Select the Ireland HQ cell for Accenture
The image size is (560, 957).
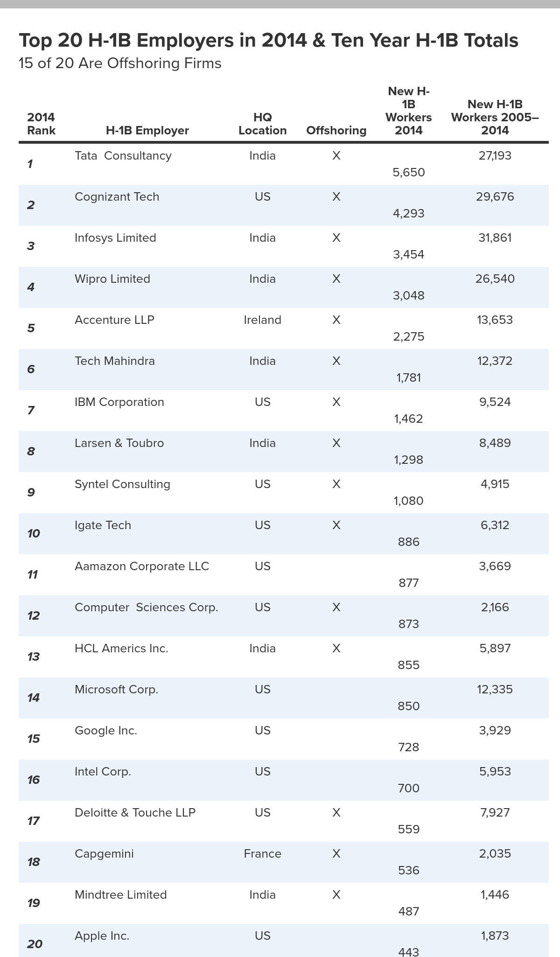click(x=263, y=320)
